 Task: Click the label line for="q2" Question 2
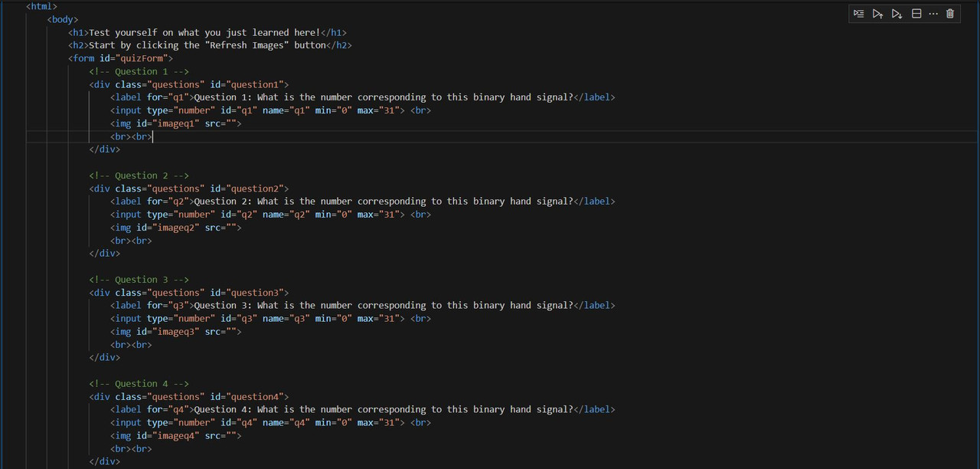coord(362,202)
